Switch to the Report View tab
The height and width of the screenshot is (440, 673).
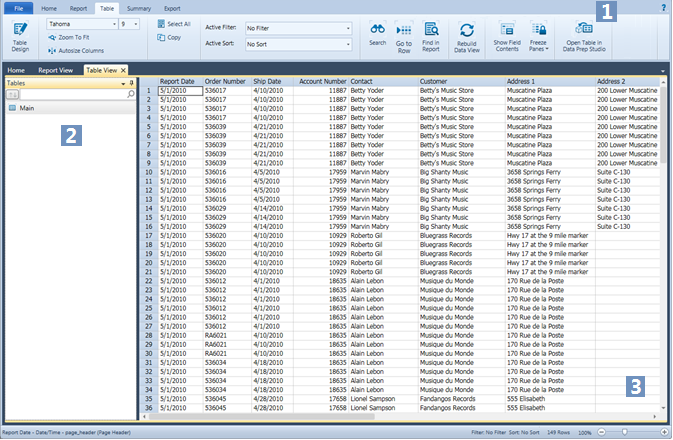tap(55, 71)
